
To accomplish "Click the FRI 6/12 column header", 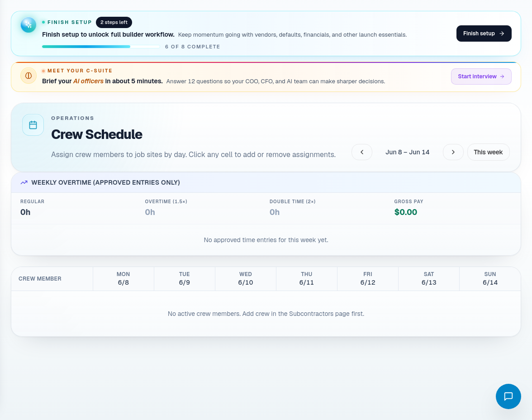I will 367,278.
